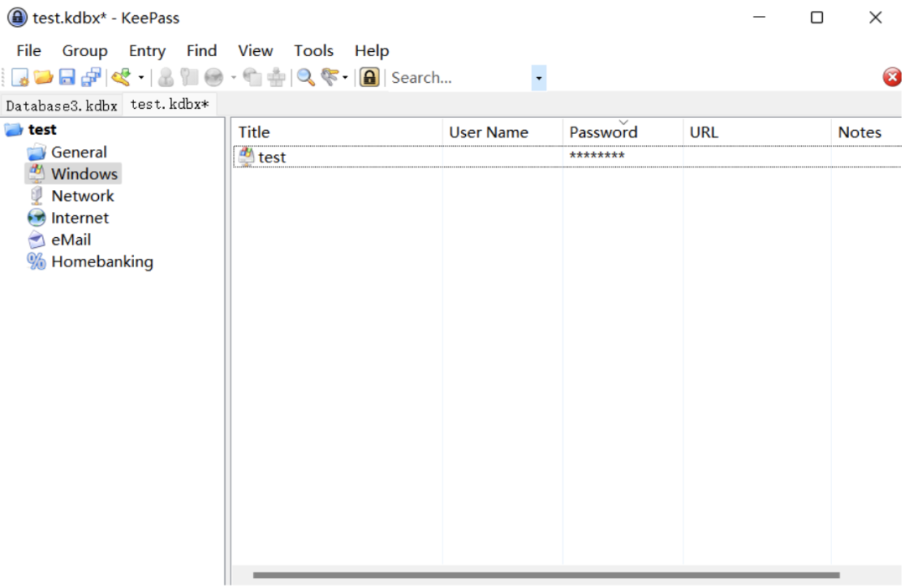Expand the Open URL dropdown arrow
Viewport: 905px width, 588px height.
point(234,78)
